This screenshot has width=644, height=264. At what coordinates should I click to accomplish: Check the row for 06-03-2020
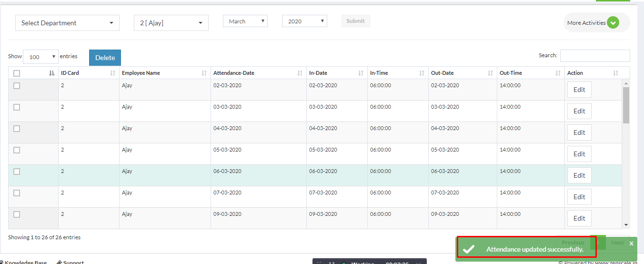tap(17, 172)
